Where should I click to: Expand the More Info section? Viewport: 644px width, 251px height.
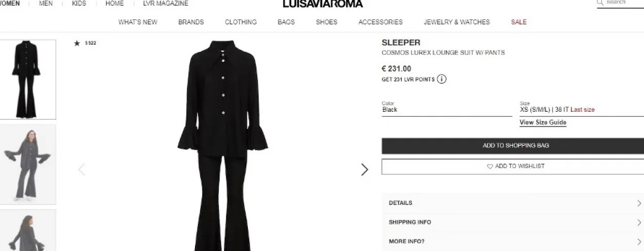512,242
